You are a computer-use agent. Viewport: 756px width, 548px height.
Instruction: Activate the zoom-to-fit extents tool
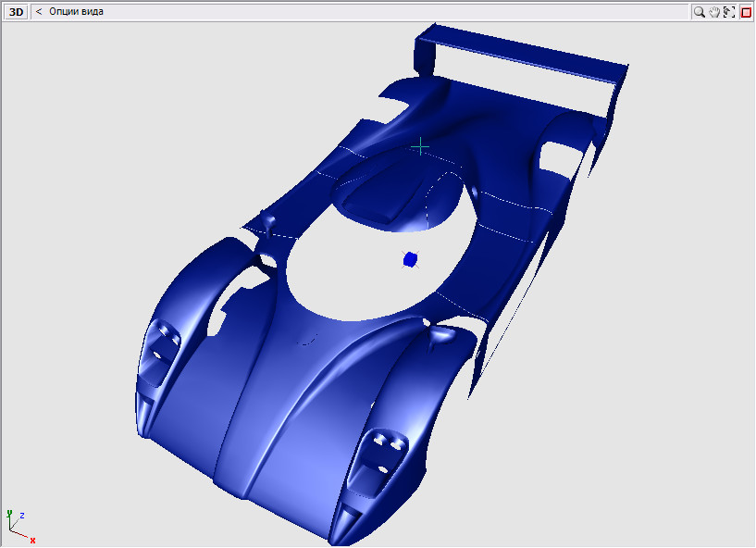coord(729,12)
